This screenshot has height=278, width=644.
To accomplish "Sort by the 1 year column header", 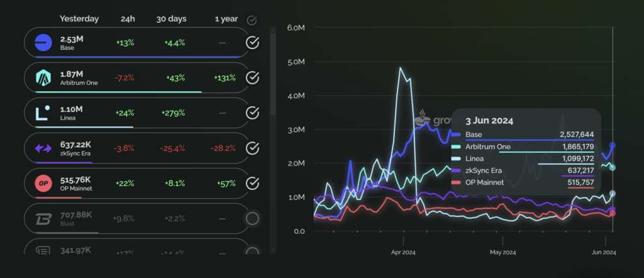I will pos(226,19).
